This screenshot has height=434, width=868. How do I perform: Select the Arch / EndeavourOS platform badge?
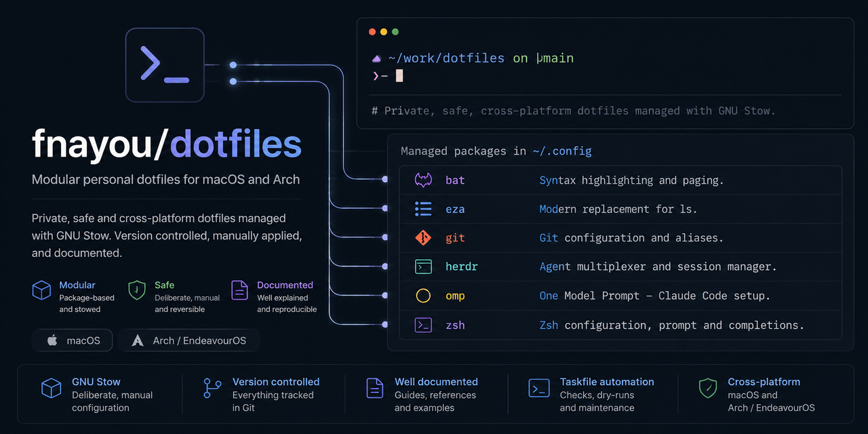click(x=189, y=340)
